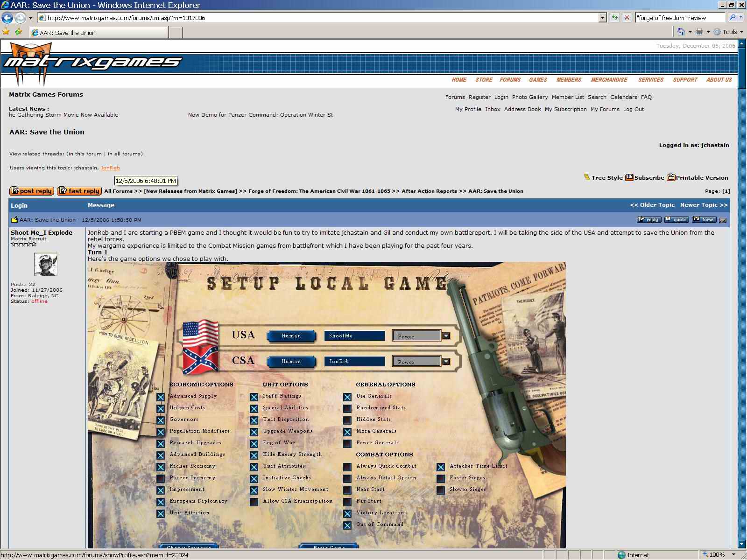Click the Subscribe envelope icon
747x560 pixels.
click(x=629, y=177)
